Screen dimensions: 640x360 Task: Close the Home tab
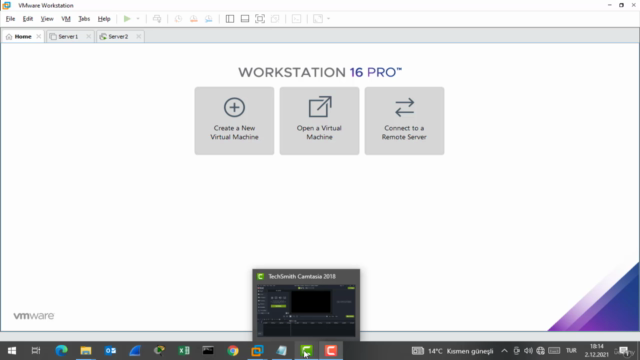coord(39,36)
